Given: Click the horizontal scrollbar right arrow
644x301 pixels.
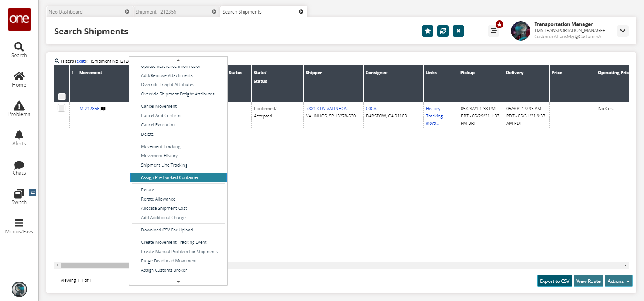Looking at the screenshot, I should pos(625,265).
